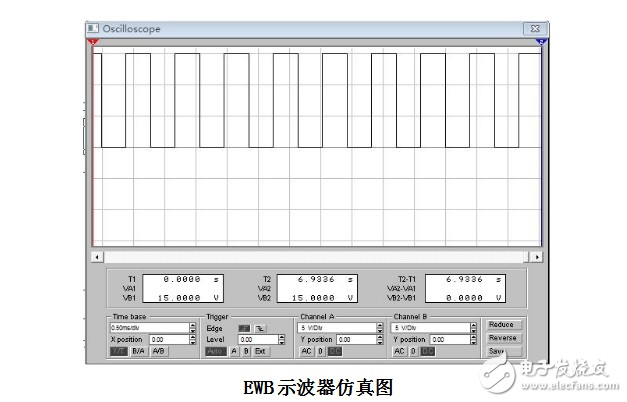Image resolution: width=627 pixels, height=402 pixels.
Task: Click the T2 readout box
Action: 317,288
